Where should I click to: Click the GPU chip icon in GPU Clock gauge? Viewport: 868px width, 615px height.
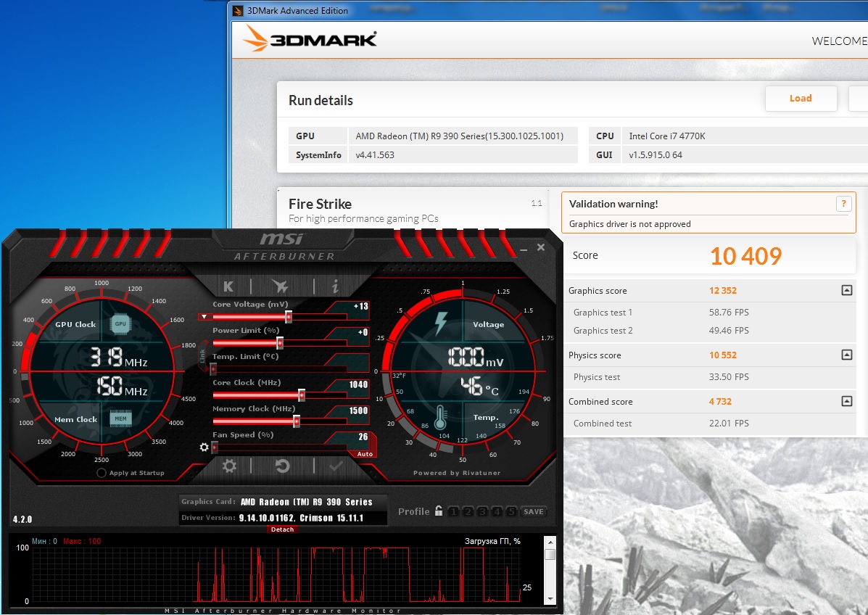click(120, 324)
